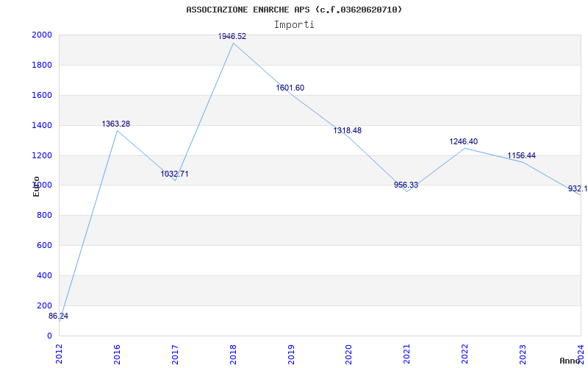The width and height of the screenshot is (588, 368).
Task: Click the 2000 y-axis tick label
Action: tap(42, 35)
